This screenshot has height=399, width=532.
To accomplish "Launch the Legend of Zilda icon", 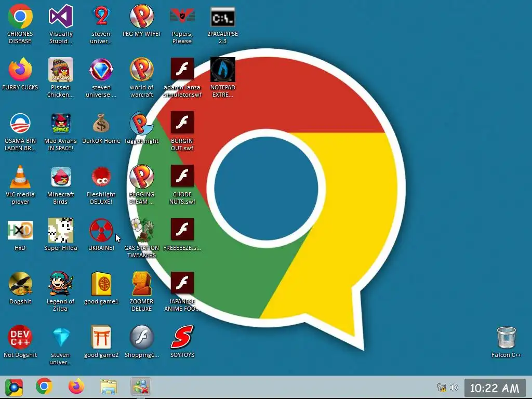I will [x=61, y=284].
